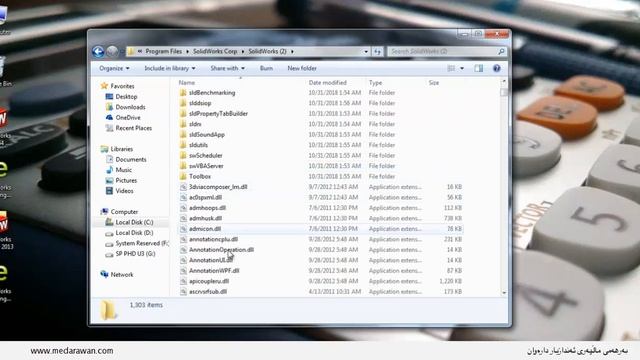
Task: Open Videos library
Action: coord(124,191)
